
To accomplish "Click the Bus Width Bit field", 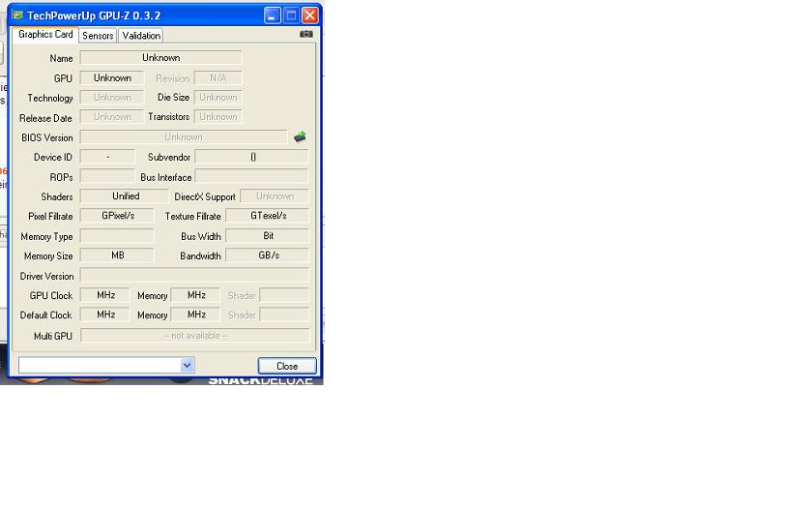I will (267, 236).
